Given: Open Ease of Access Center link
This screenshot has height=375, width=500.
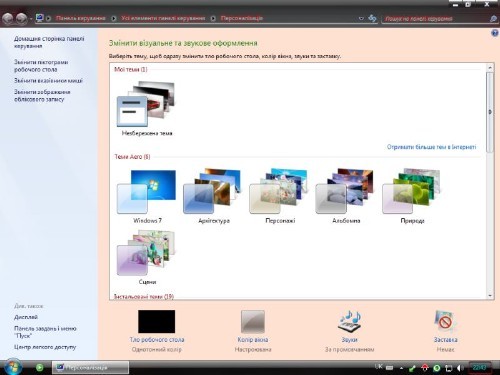Looking at the screenshot, I should (x=45, y=347).
